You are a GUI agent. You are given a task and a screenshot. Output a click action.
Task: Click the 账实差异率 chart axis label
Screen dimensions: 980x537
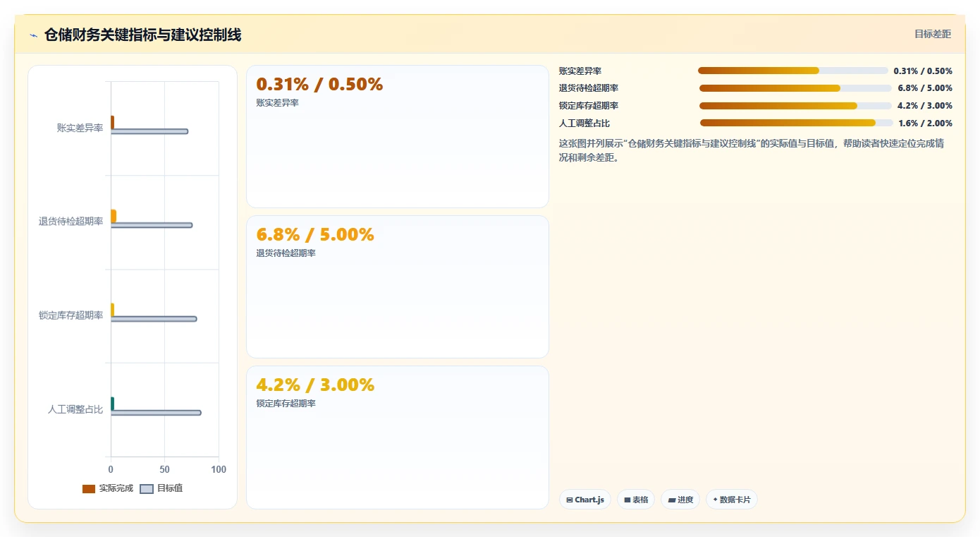coord(80,128)
